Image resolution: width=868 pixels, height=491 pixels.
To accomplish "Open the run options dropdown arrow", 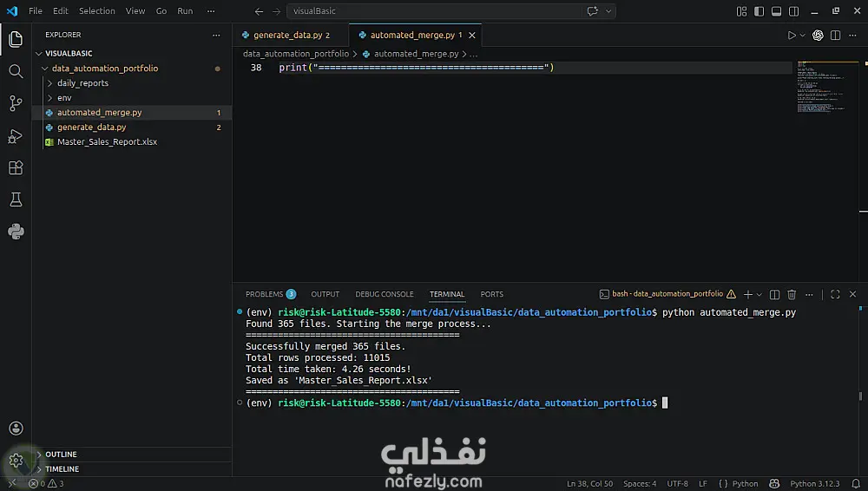I will pyautogui.click(x=803, y=35).
